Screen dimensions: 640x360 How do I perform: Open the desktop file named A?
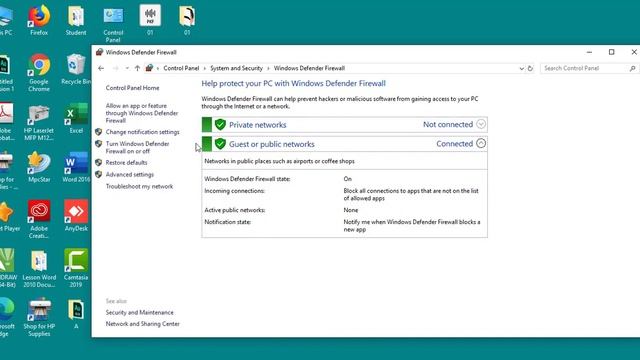(x=76, y=313)
